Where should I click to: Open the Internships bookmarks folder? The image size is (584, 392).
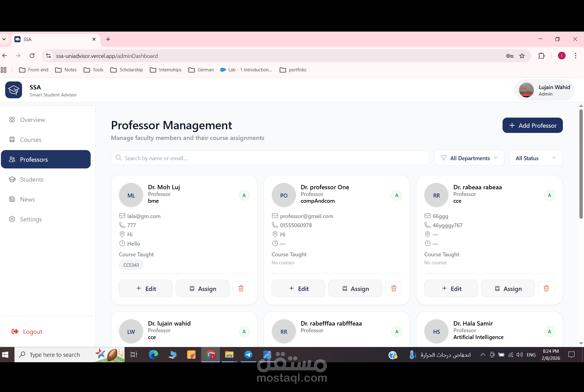tap(166, 70)
